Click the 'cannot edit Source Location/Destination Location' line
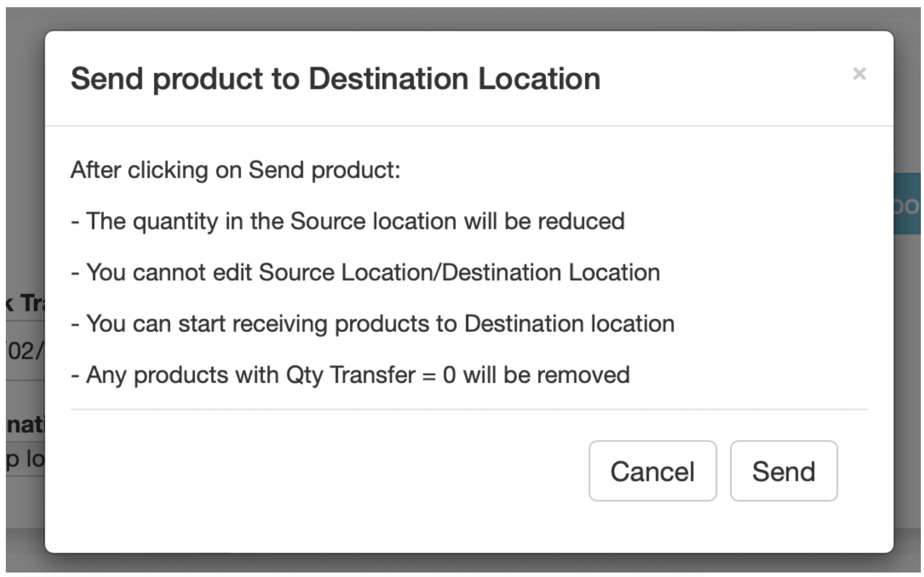924x577 pixels. [x=366, y=272]
